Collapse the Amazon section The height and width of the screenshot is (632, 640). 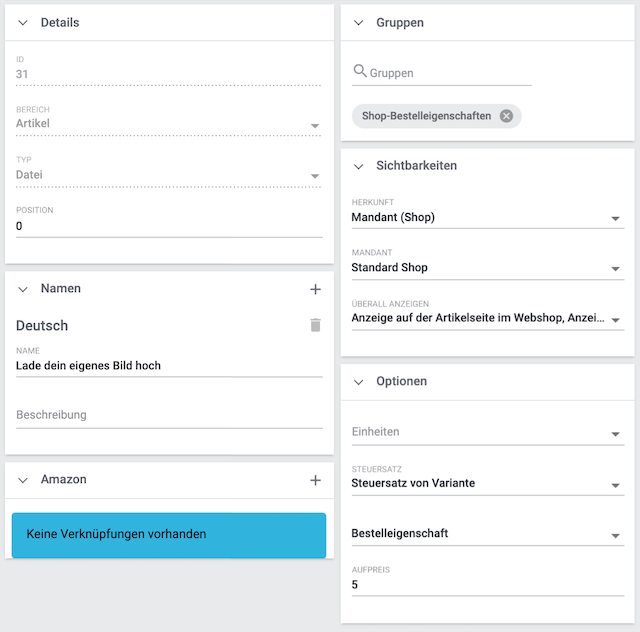pos(23,480)
